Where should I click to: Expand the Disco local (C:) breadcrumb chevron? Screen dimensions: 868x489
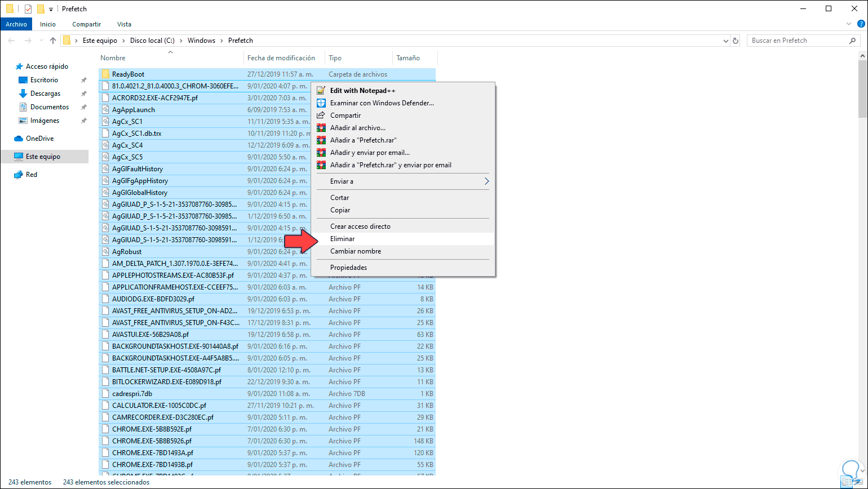(x=181, y=41)
